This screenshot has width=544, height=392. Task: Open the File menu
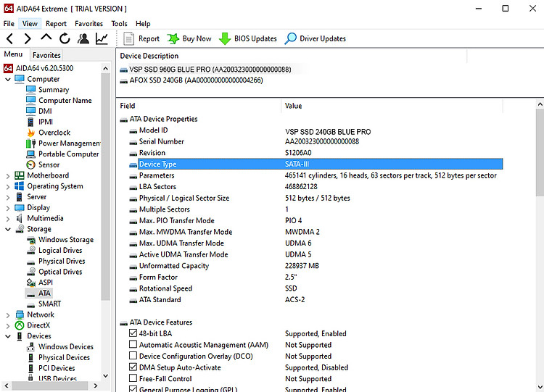pos(9,24)
